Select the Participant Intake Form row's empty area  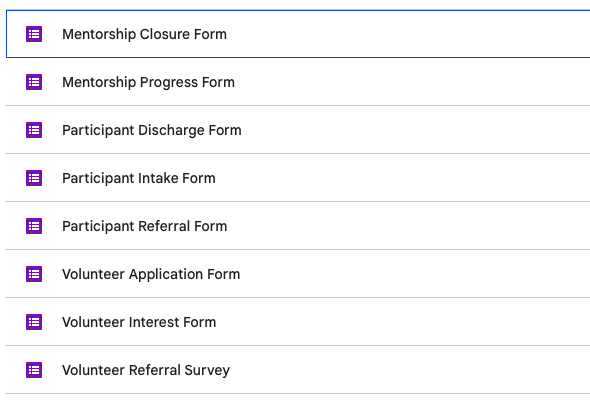(x=403, y=178)
